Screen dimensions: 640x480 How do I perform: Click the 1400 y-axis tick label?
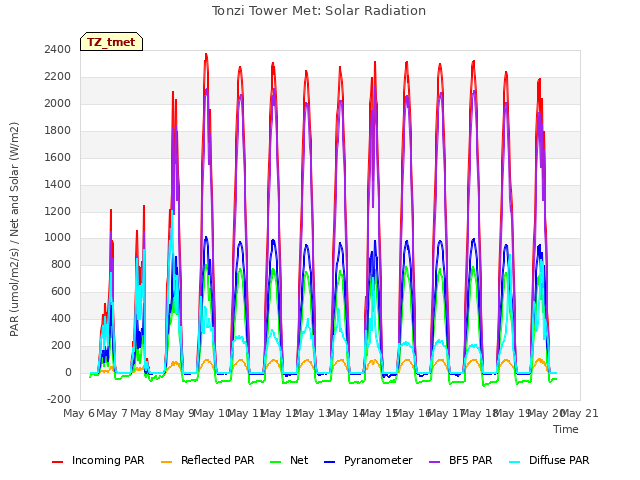pyautogui.click(x=58, y=184)
